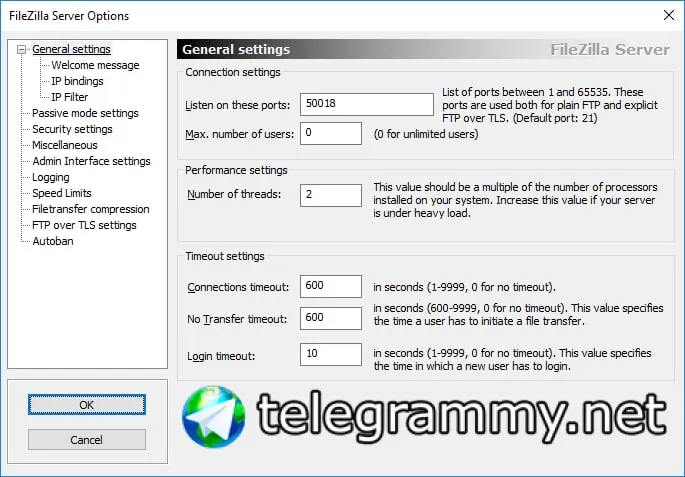This screenshot has height=477, width=685.
Task: Discard changes with the Cancel button
Action: (86, 439)
